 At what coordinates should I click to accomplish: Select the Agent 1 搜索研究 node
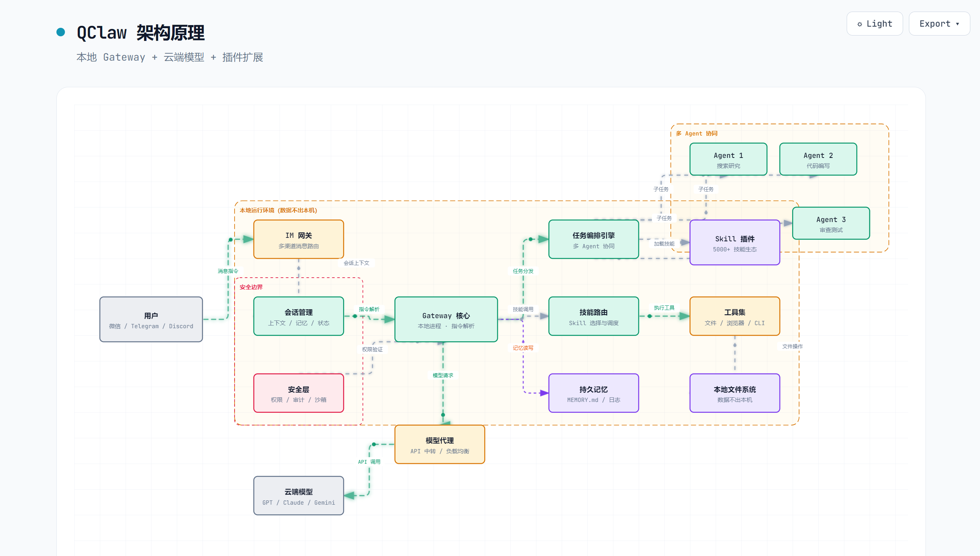[728, 159]
